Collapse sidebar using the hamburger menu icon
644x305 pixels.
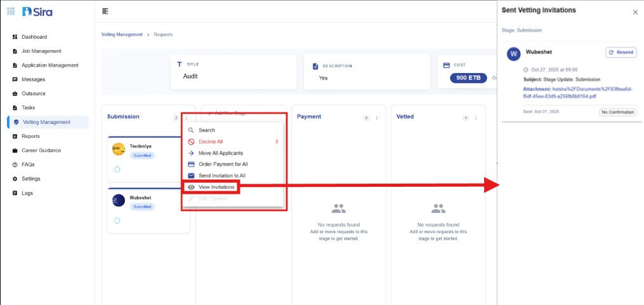tap(105, 11)
